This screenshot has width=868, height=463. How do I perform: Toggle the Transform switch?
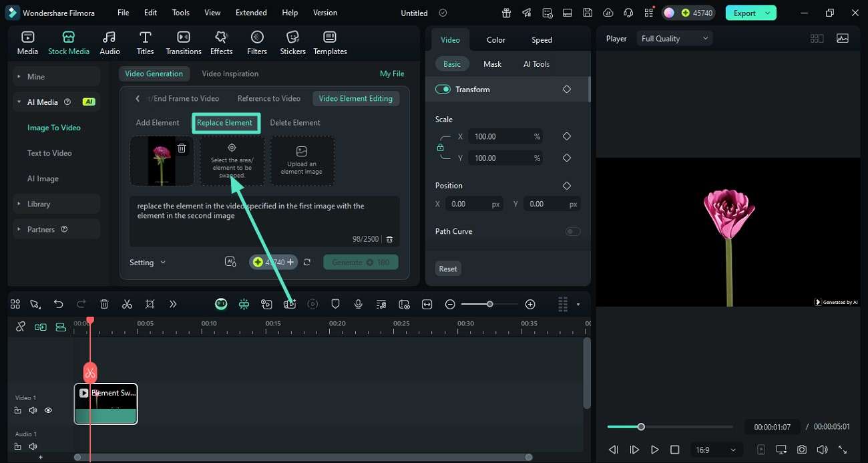point(443,90)
